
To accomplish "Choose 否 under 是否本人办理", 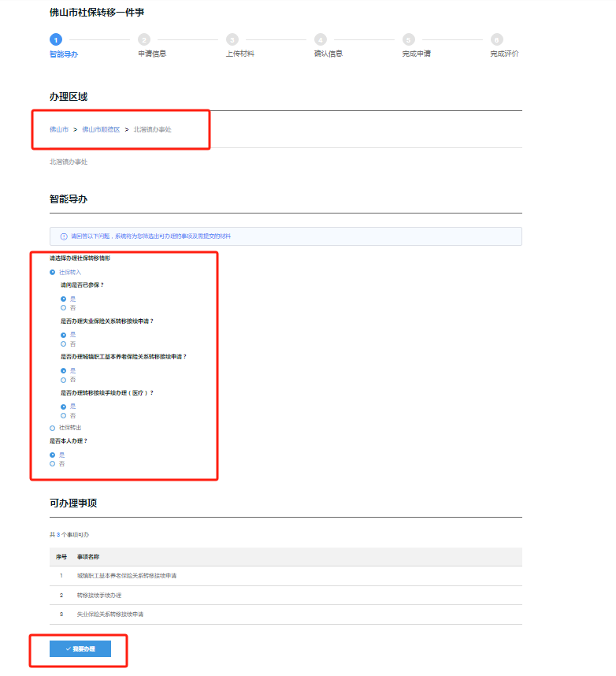I will 53,464.
